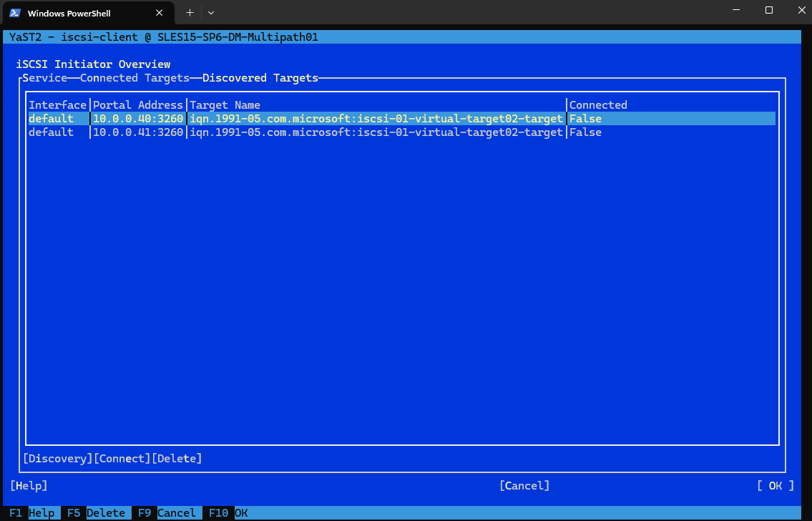Confirm with the bracketed OK button
Screen dimensions: 812x521
coord(776,485)
